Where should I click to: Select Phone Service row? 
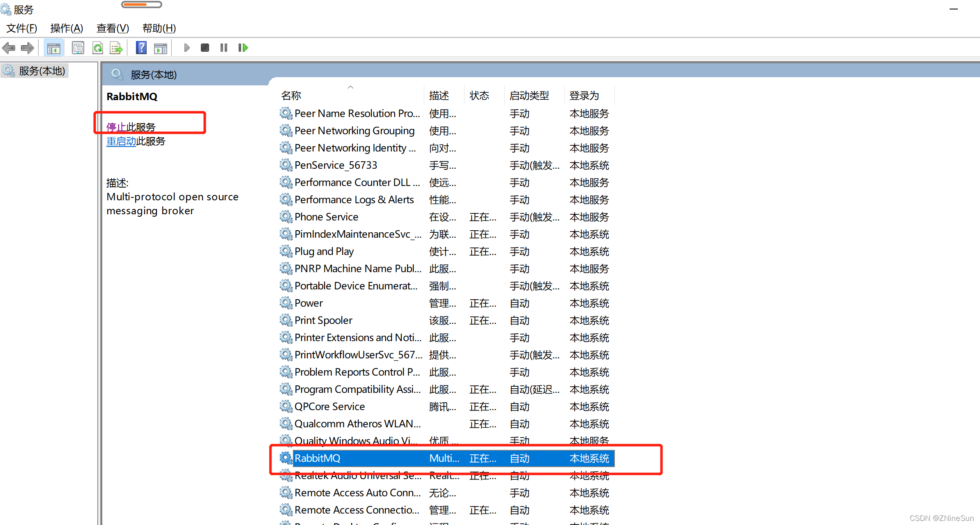pyautogui.click(x=447, y=217)
